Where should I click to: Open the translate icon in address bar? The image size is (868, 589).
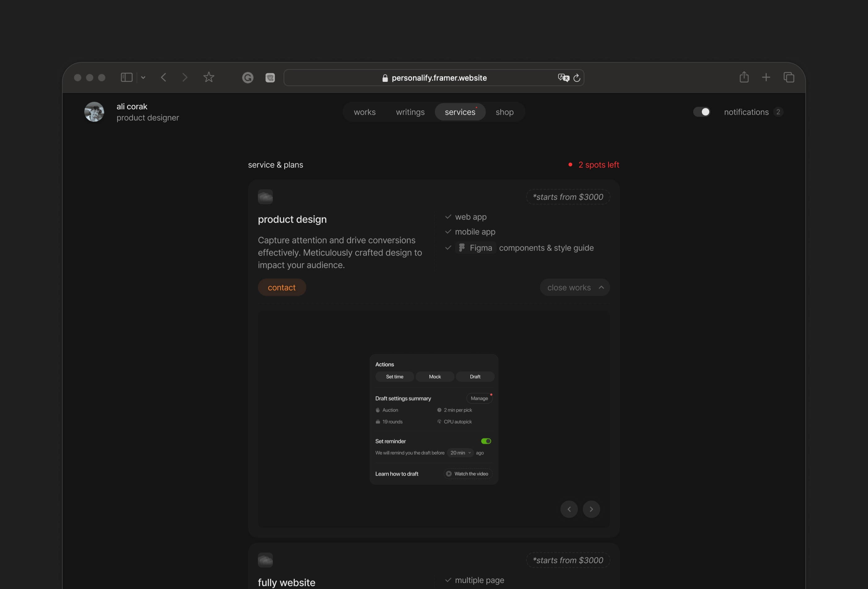[564, 78]
